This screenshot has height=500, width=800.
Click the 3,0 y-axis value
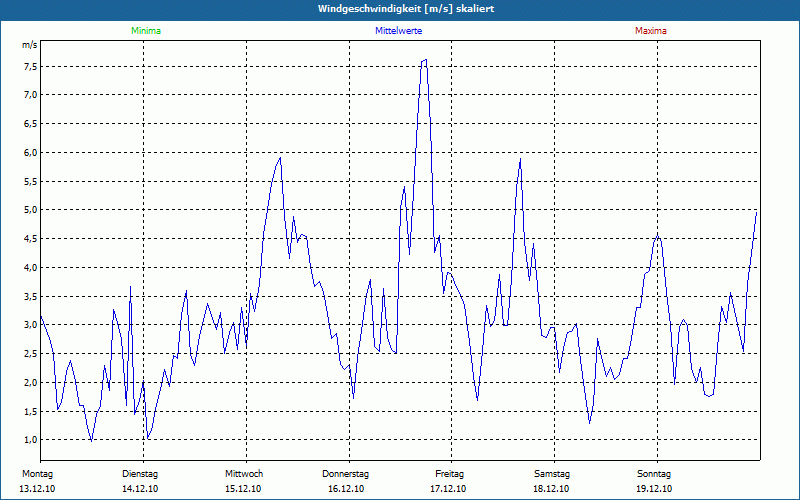click(x=30, y=325)
